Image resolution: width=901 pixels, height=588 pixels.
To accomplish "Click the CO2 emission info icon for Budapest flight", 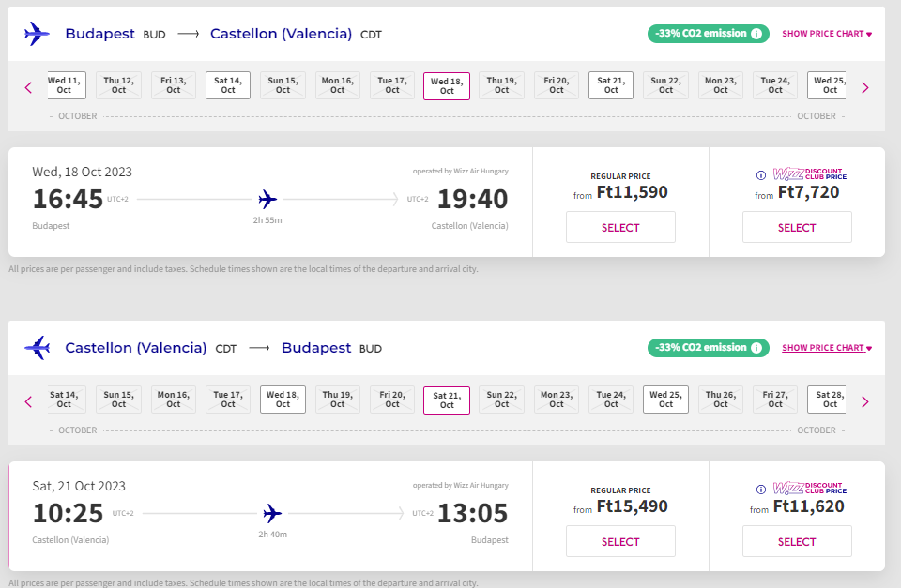I will pyautogui.click(x=756, y=34).
